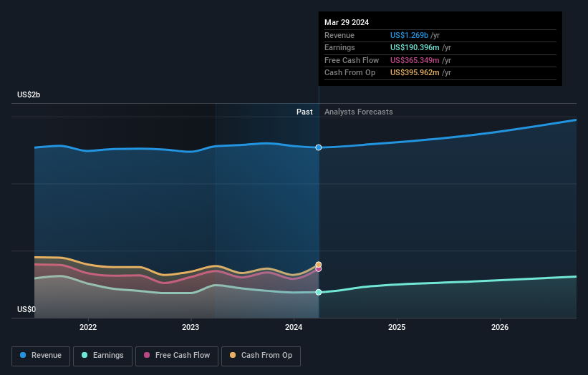Toggle the Cash From Op legend button
This screenshot has height=375, width=588.
[261, 356]
